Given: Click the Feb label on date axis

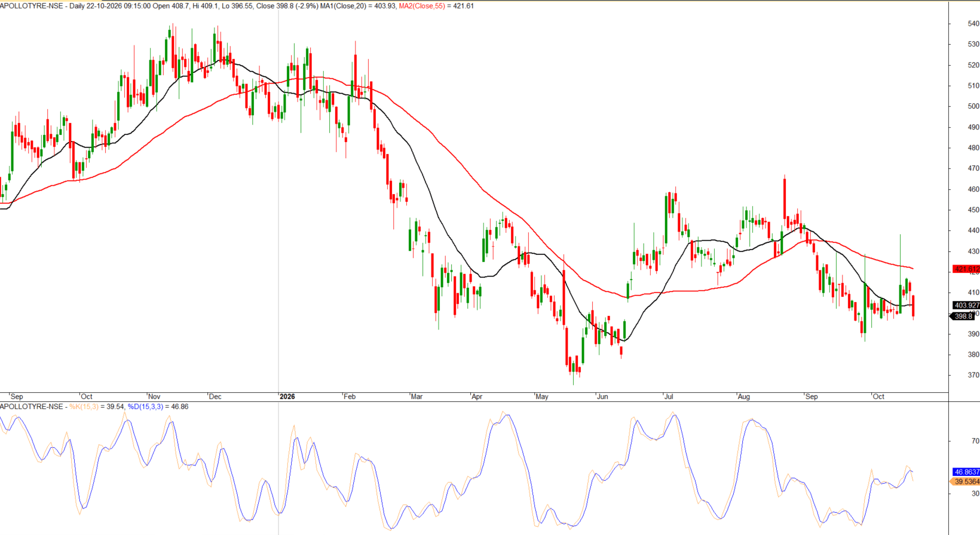Looking at the screenshot, I should coord(350,396).
